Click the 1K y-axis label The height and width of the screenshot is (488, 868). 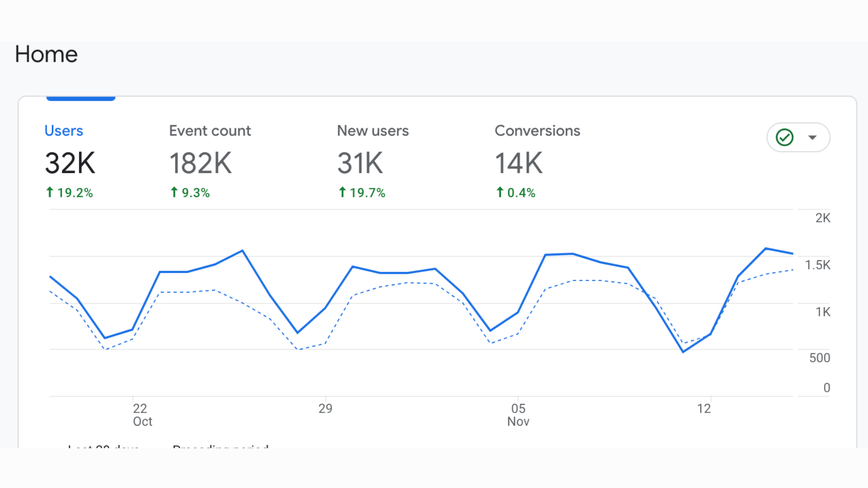click(823, 312)
